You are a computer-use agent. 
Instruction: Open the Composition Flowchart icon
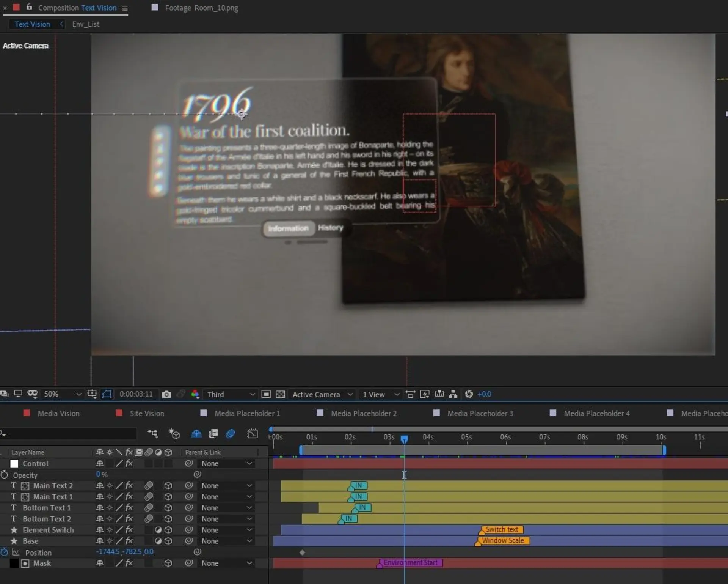(x=453, y=394)
